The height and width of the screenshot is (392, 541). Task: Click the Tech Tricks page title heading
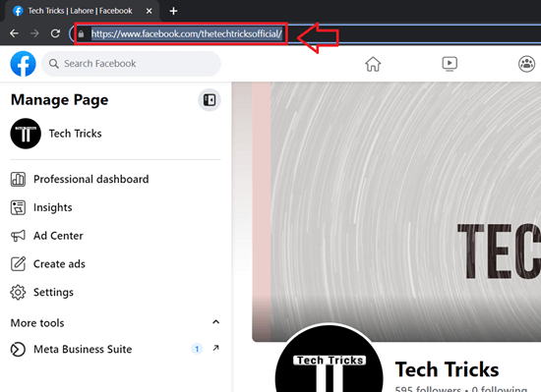pos(448,369)
